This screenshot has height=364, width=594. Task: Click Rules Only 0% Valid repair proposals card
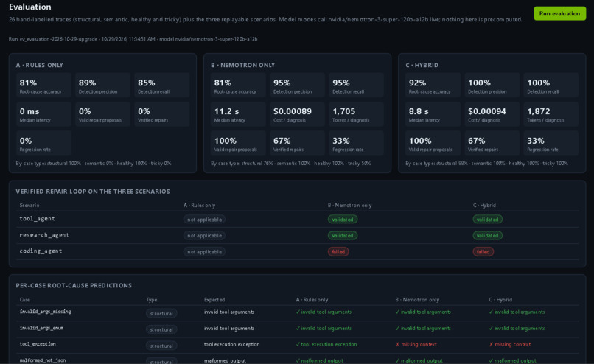pos(102,114)
